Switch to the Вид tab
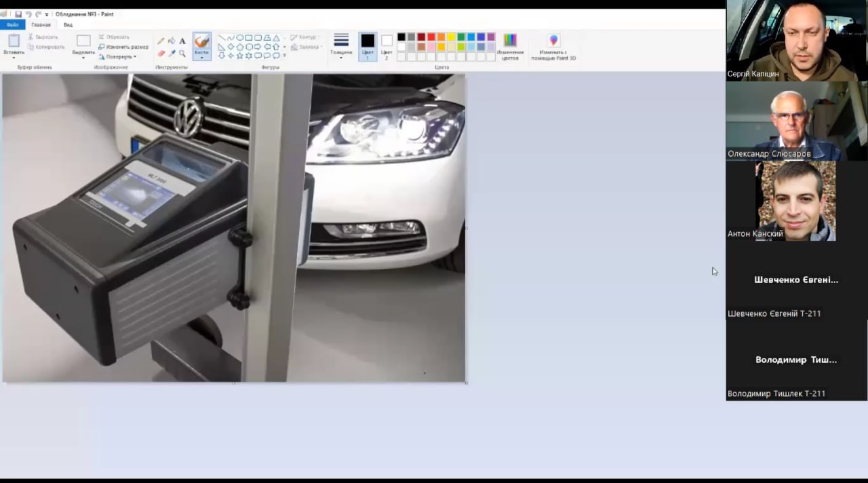Viewport: 868px width, 483px height. pyautogui.click(x=68, y=25)
